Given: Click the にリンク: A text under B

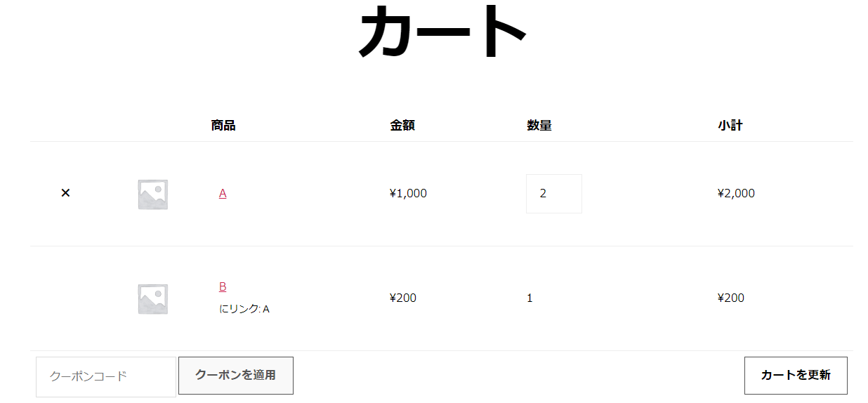Looking at the screenshot, I should (244, 309).
